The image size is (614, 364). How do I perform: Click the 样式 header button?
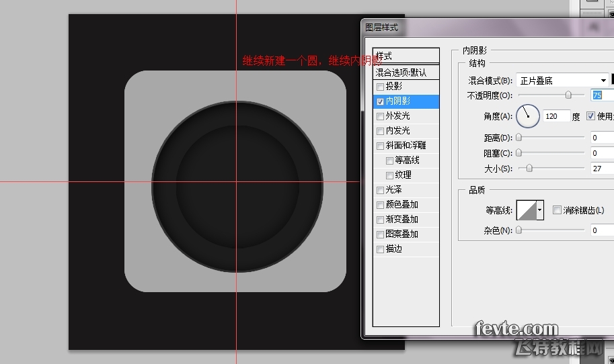[406, 56]
